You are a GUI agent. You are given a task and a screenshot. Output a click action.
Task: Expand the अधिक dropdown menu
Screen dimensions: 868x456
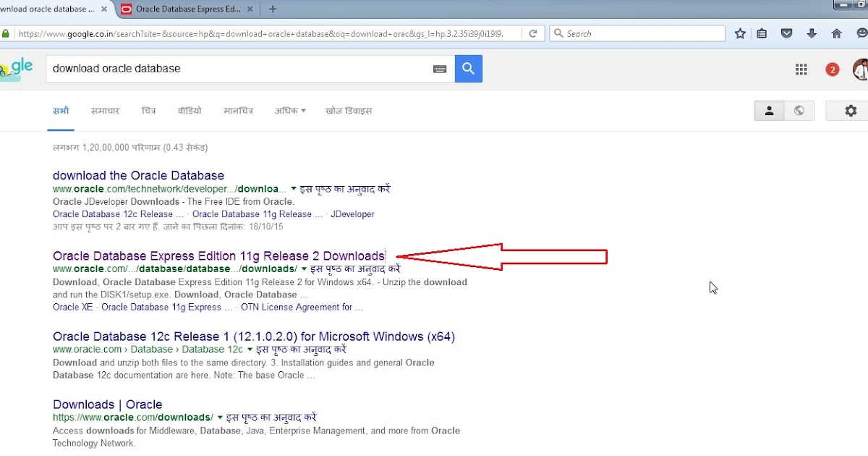290,111
